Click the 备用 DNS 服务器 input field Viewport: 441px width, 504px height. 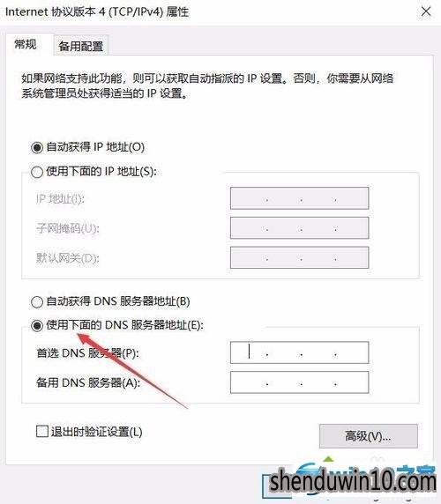(300, 382)
